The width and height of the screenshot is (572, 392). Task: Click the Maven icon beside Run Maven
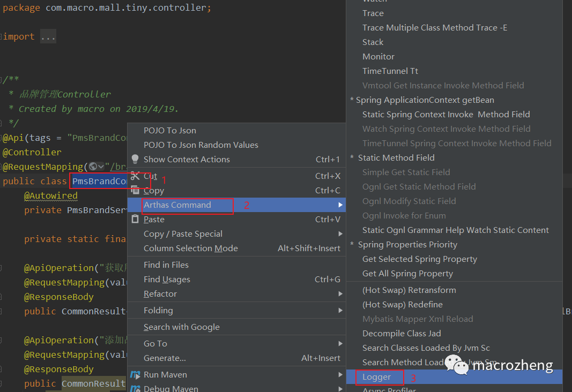tap(135, 374)
